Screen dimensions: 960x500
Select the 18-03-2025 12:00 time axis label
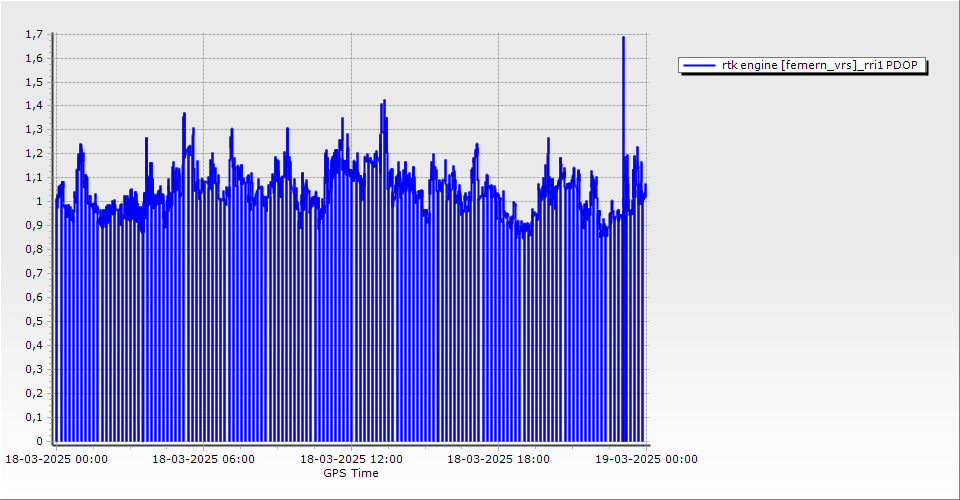point(351,460)
